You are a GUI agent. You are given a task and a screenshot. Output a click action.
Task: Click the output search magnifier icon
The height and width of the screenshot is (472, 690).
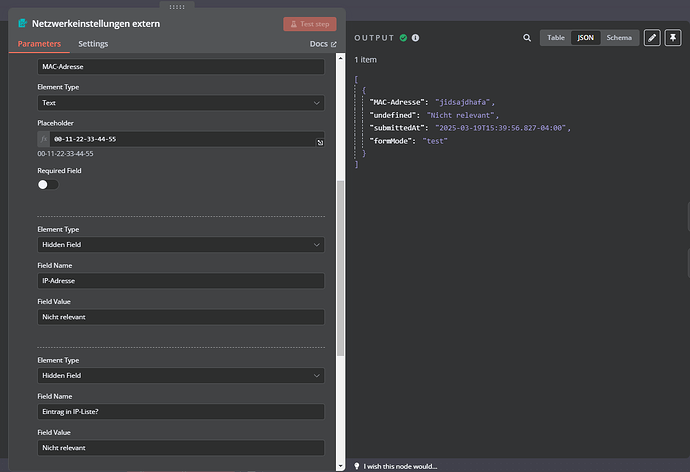point(527,38)
